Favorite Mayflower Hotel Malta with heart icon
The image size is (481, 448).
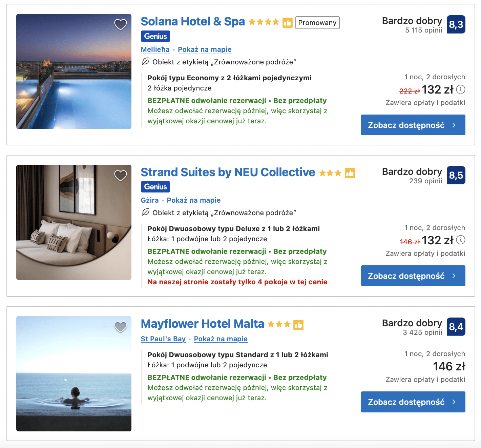point(120,327)
